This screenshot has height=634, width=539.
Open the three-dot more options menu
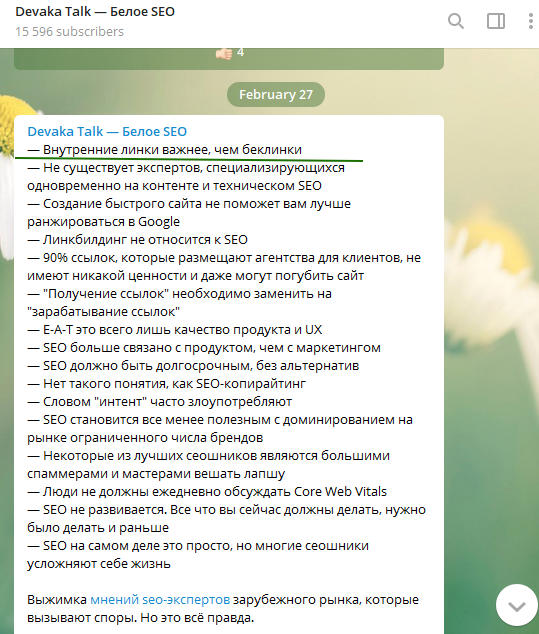coord(531,21)
